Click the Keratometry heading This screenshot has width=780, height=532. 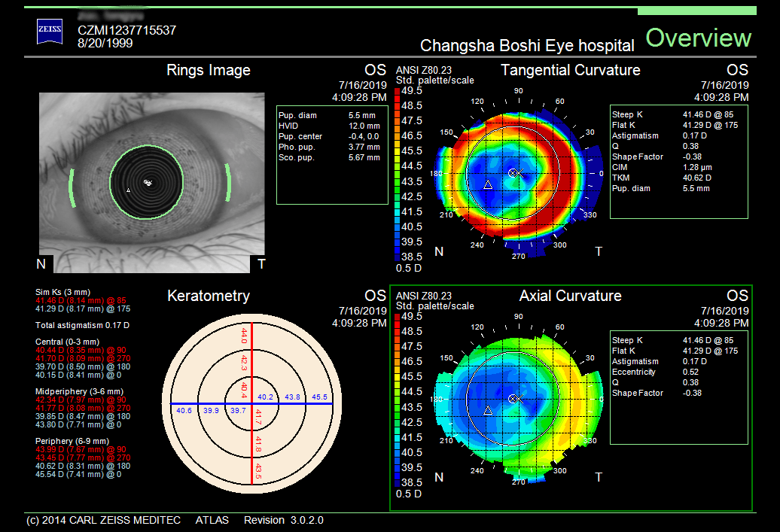click(x=209, y=296)
